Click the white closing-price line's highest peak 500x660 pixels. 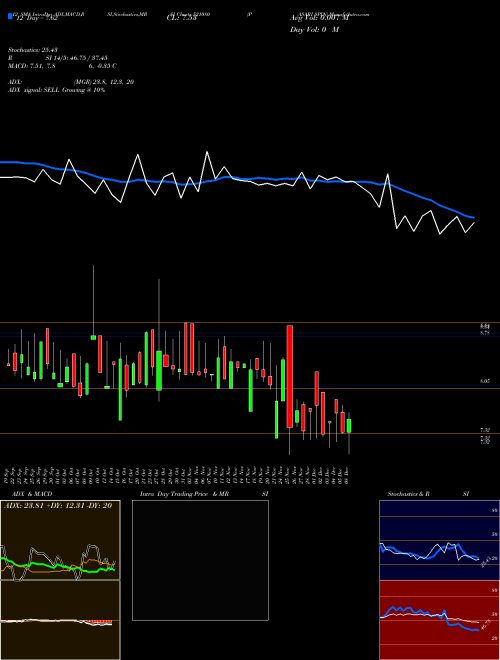pos(207,152)
